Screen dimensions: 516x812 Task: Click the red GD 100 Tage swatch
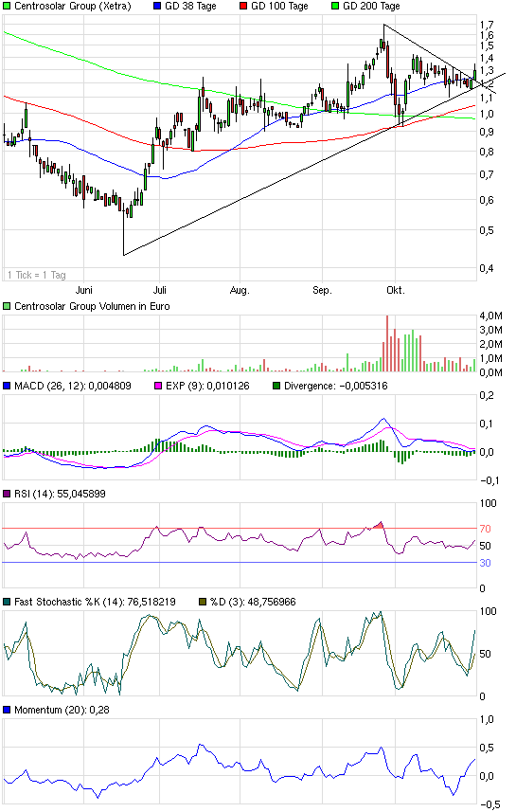coord(243,7)
